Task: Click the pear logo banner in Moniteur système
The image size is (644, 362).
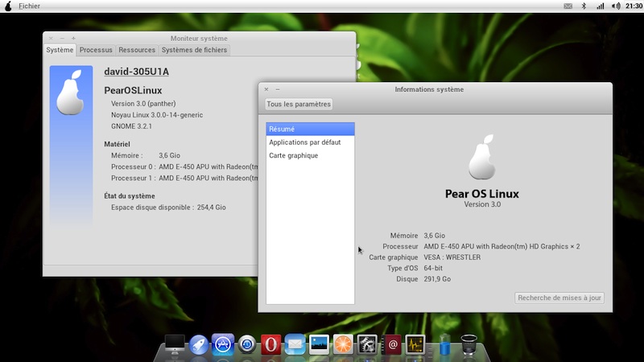Action: (71, 144)
